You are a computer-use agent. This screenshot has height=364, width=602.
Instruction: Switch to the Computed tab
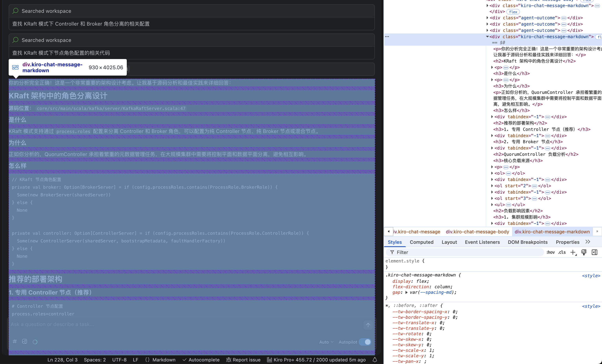coord(421,242)
